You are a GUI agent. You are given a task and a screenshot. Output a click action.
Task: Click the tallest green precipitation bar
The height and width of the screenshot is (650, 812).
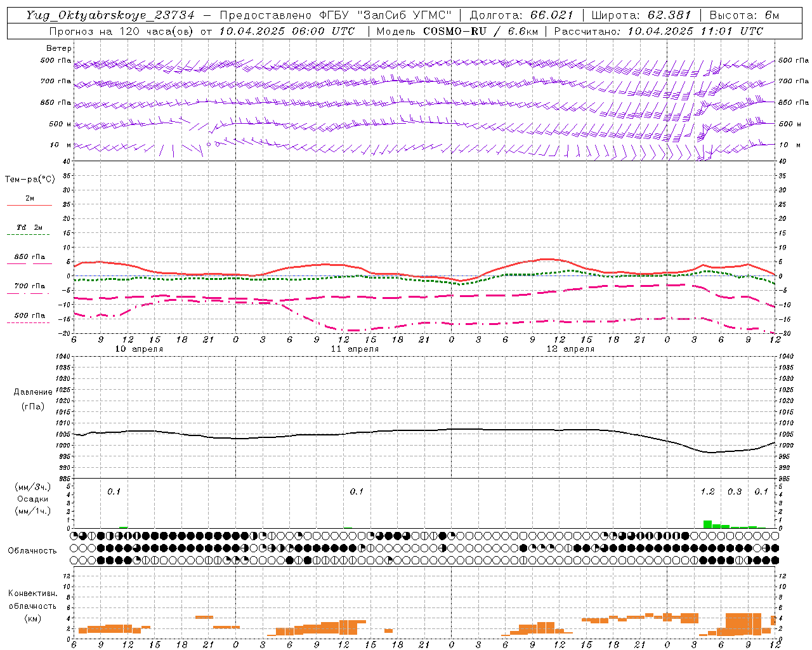pos(707,524)
